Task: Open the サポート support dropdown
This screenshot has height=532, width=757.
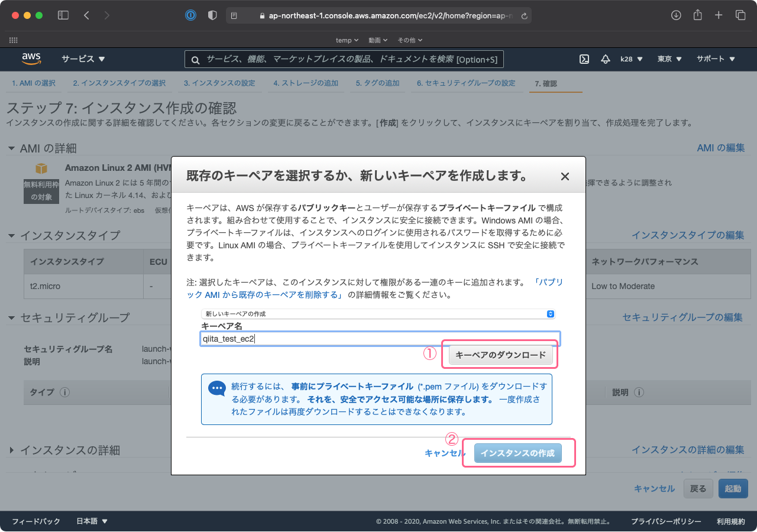Action: coord(716,59)
